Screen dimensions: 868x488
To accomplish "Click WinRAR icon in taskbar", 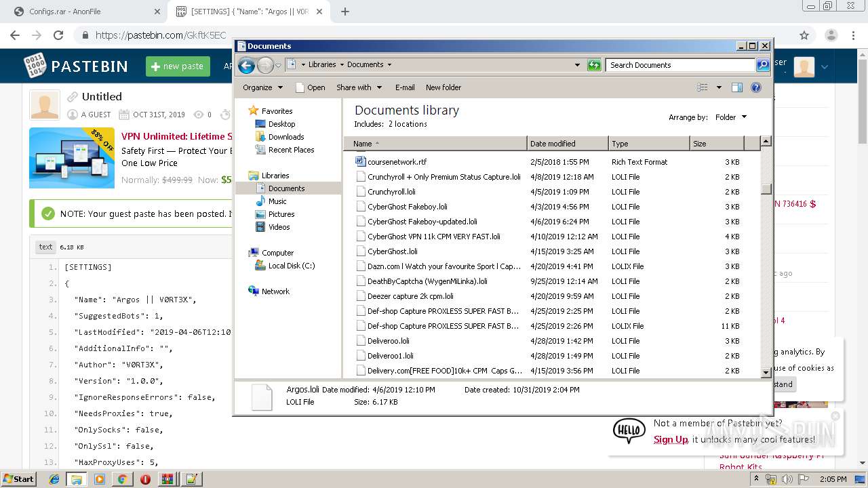I will (167, 479).
